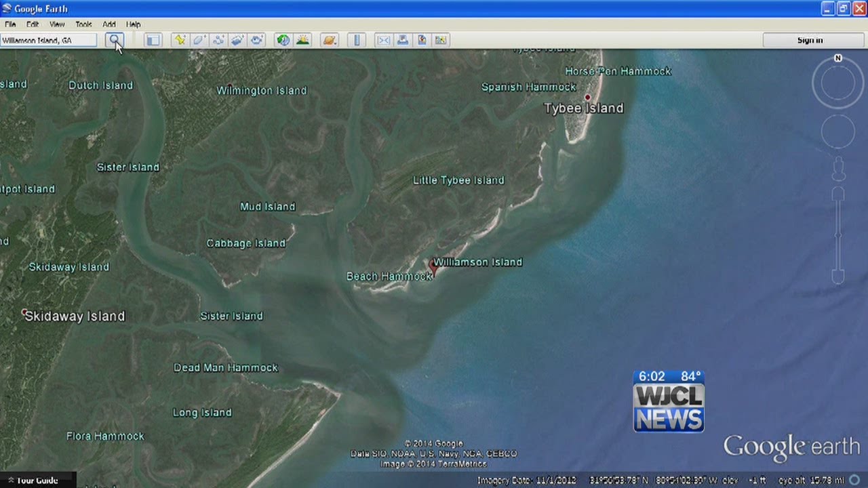Image resolution: width=868 pixels, height=488 pixels.
Task: Open the Add menu
Action: [109, 24]
